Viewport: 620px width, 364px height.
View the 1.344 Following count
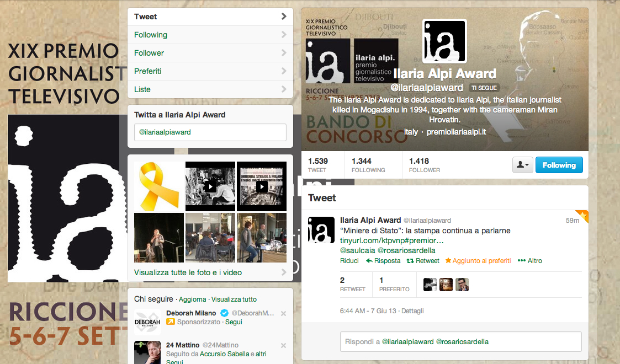click(368, 165)
